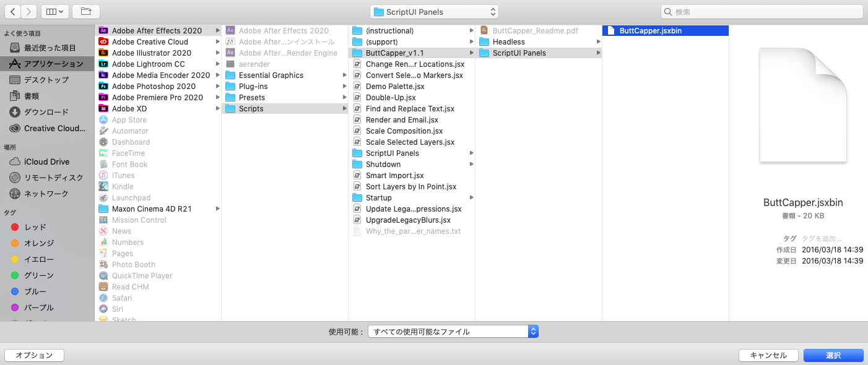Viewport: 868px width, 365px height.
Task: Expand the Headless folder arrow
Action: coord(598,41)
